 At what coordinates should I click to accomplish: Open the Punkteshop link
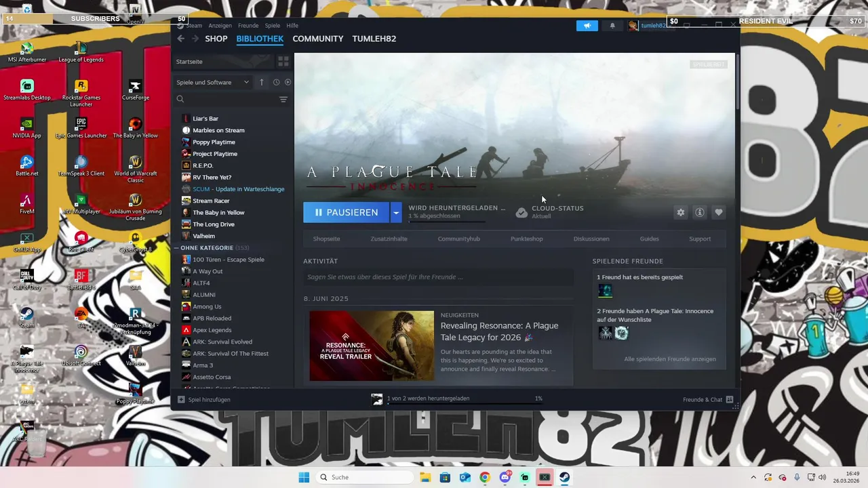(527, 239)
